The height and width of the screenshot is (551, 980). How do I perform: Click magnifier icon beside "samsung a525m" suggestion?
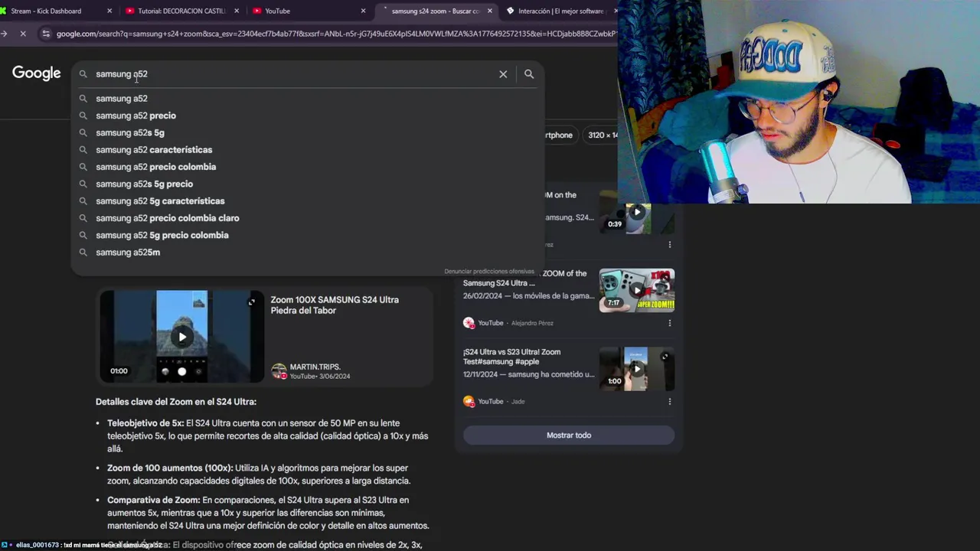[x=83, y=253]
